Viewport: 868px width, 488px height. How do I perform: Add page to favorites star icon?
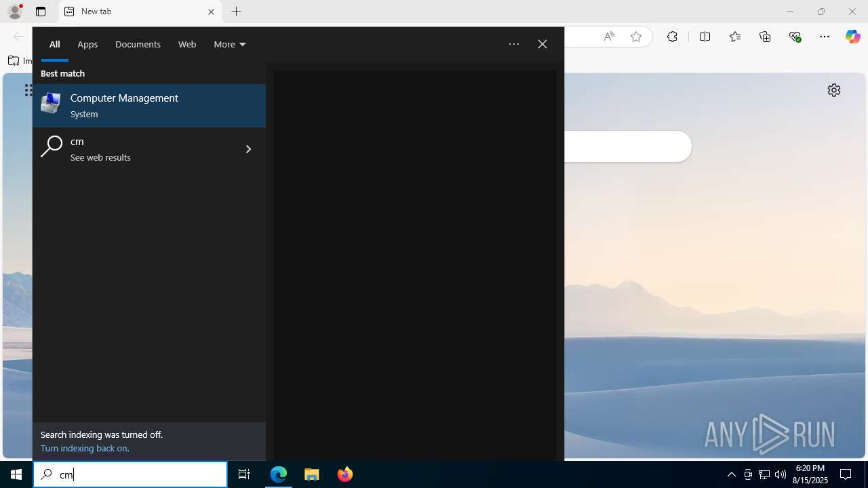tap(636, 37)
